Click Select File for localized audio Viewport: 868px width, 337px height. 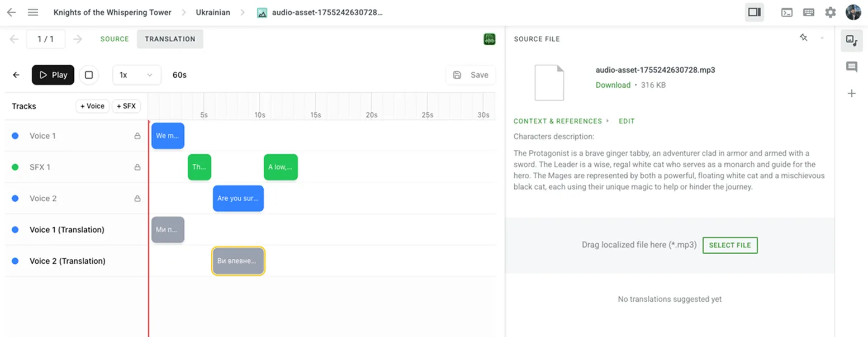point(730,245)
